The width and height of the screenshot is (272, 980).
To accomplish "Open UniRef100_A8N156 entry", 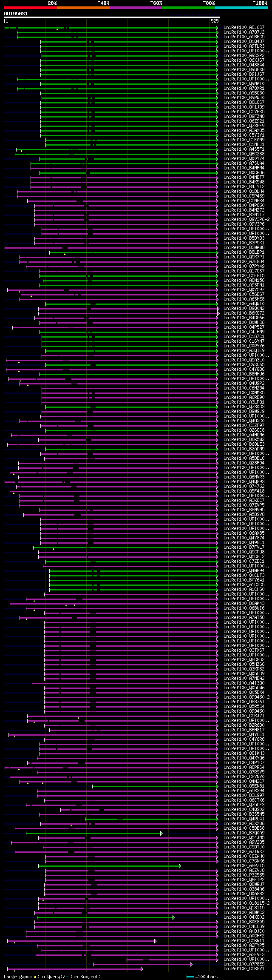I will pyautogui.click(x=244, y=281).
